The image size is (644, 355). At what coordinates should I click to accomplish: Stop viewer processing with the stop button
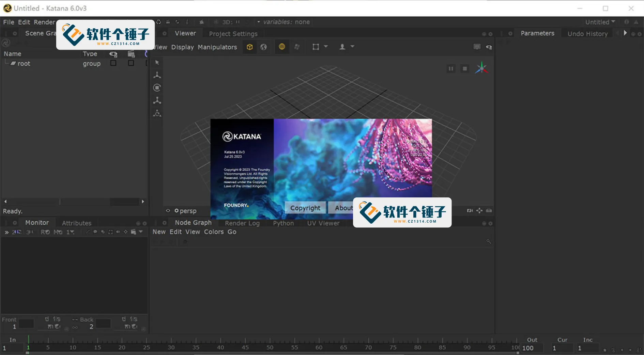pyautogui.click(x=465, y=69)
